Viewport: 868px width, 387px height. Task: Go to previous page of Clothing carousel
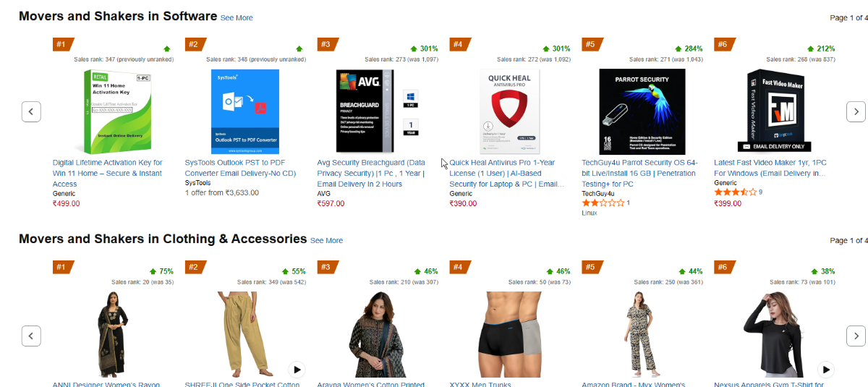tap(31, 336)
